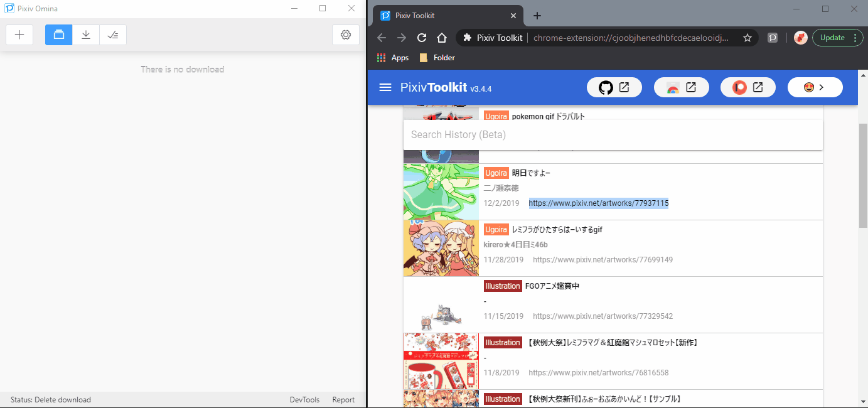
Task: Open Pixiv Toolkit extension icon in toolbar
Action: (x=773, y=38)
